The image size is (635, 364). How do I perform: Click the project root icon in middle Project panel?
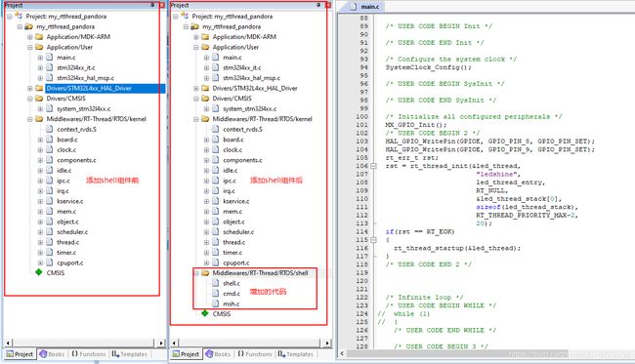[x=185, y=16]
